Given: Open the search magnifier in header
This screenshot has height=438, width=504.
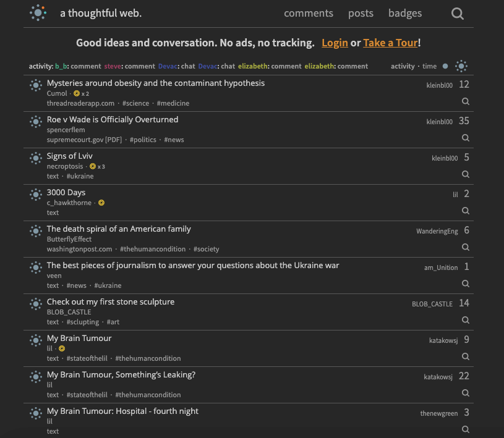Looking at the screenshot, I should (x=458, y=14).
